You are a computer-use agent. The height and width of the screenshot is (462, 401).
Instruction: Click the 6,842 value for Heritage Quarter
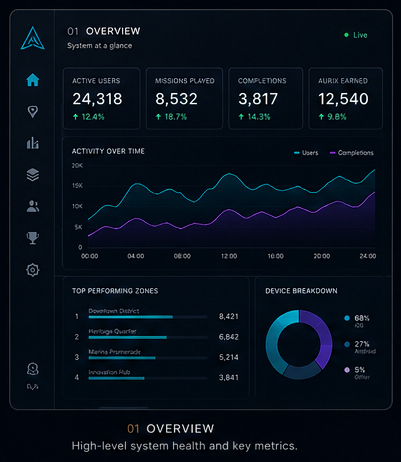coord(229,337)
